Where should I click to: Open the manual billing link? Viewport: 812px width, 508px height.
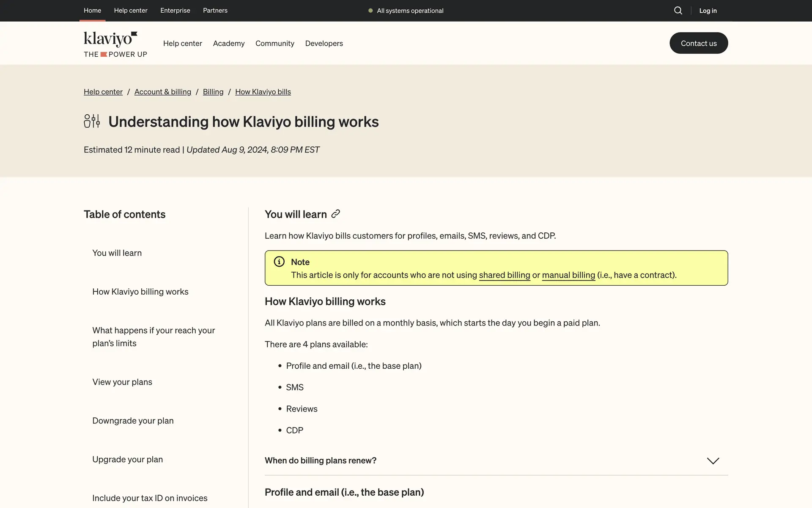pos(568,275)
